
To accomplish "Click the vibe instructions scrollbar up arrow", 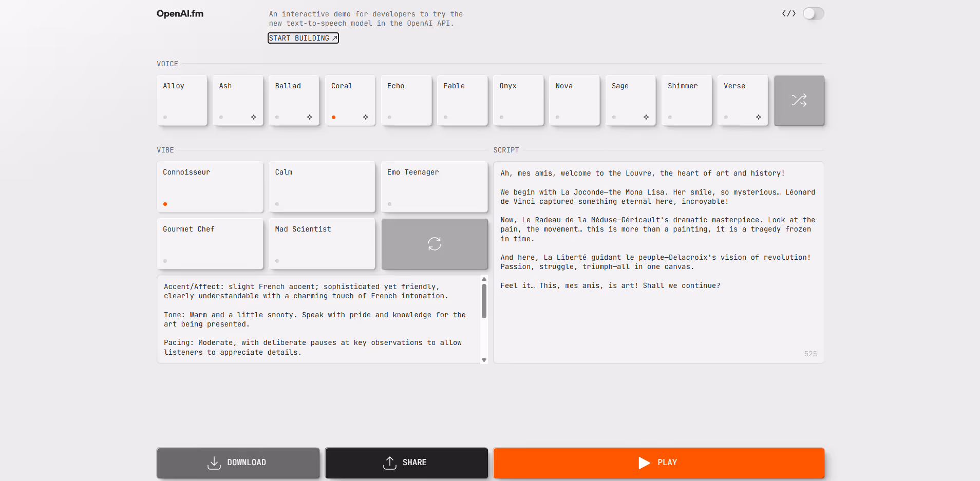I will [x=484, y=279].
